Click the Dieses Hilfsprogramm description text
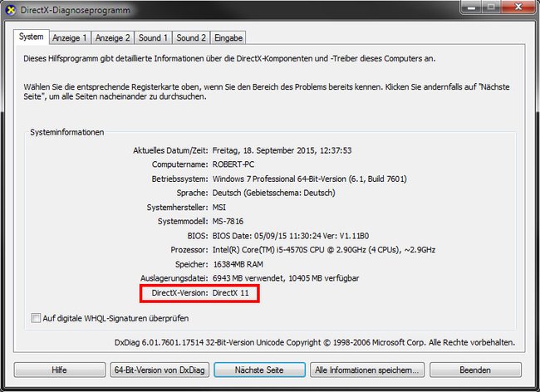The width and height of the screenshot is (540, 392). point(229,58)
